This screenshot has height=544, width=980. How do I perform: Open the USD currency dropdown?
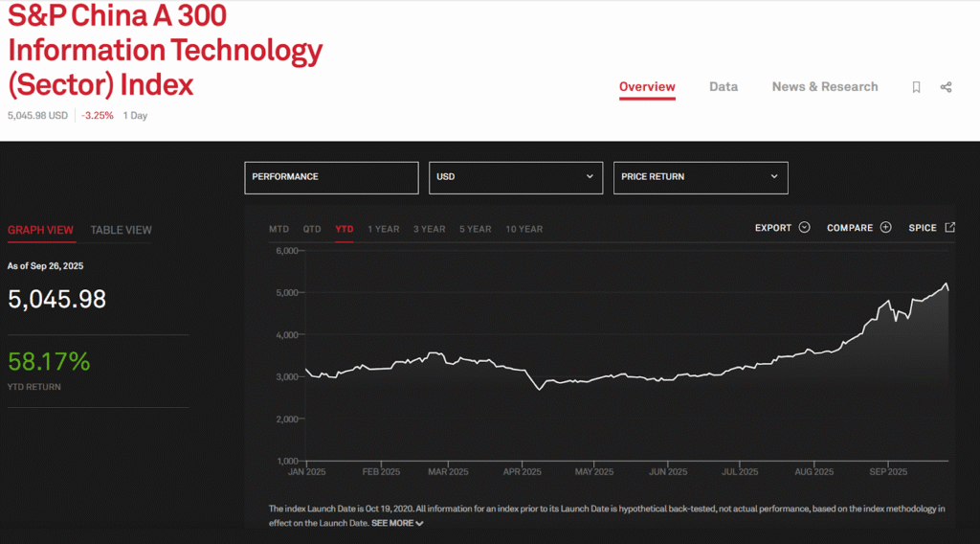tap(515, 177)
